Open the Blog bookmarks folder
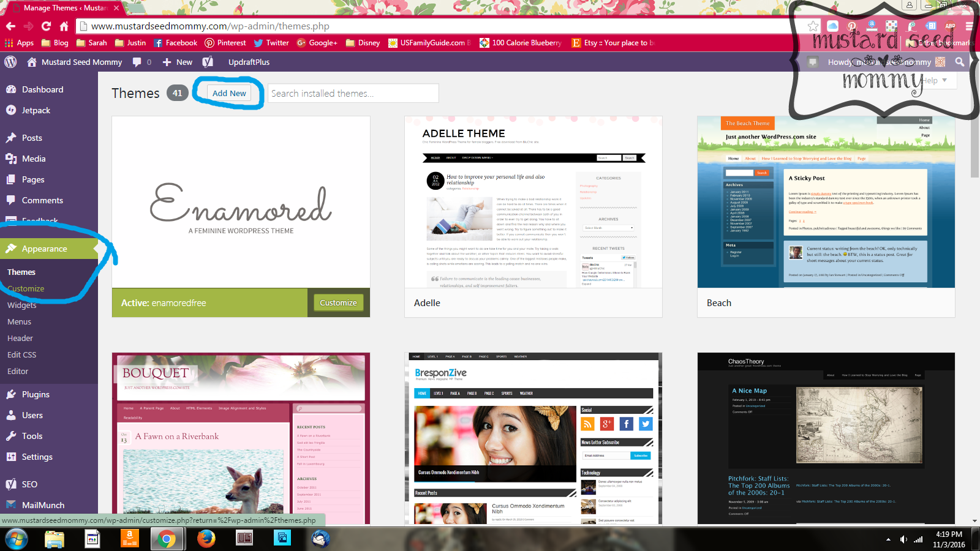The width and height of the screenshot is (980, 551). point(55,43)
